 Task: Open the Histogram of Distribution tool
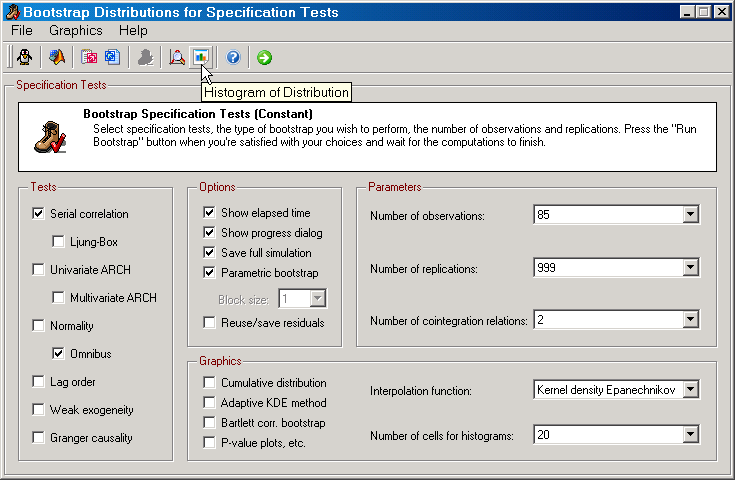click(x=201, y=57)
